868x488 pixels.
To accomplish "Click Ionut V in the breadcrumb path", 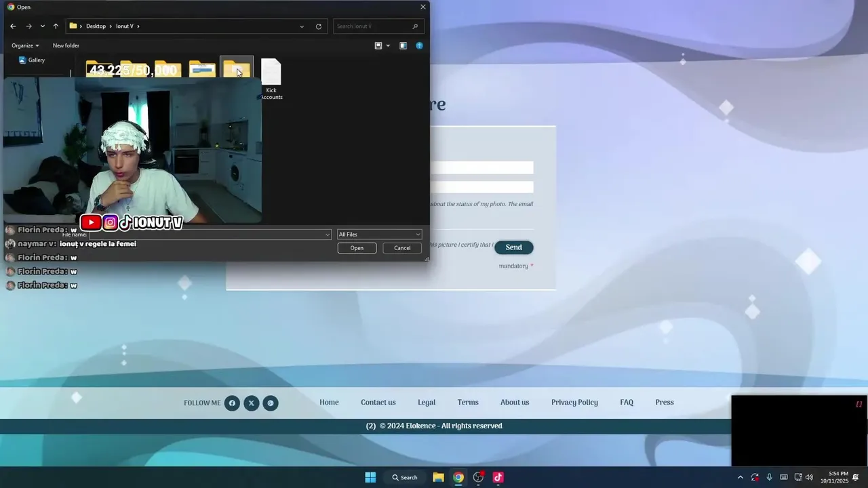I will [124, 26].
